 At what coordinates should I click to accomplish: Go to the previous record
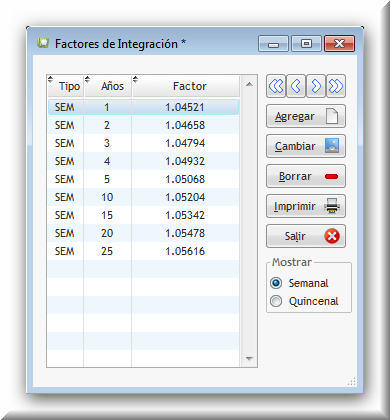coord(296,86)
